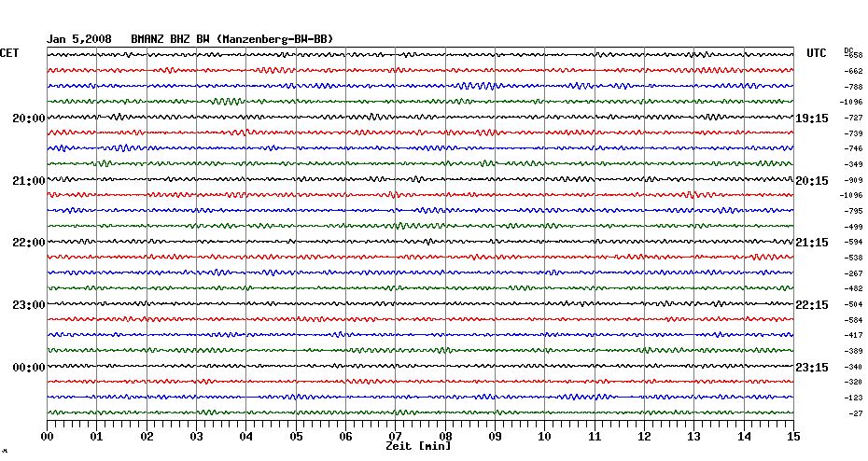
Task: Select DC offset value '-746'
Action: (853, 149)
